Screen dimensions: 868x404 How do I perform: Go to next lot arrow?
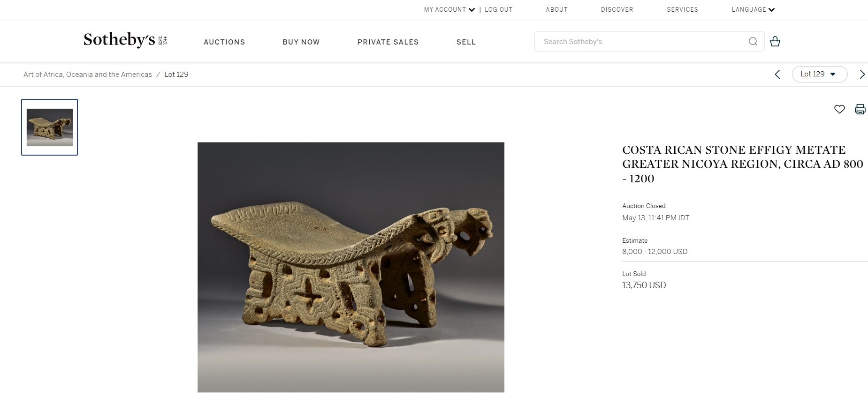(862, 74)
